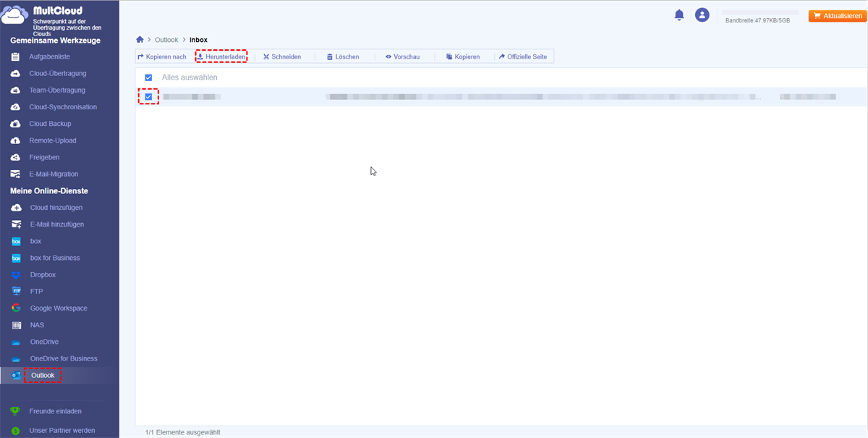Toggle the Alles auswählen checkbox
This screenshot has height=438, width=868.
click(x=148, y=77)
